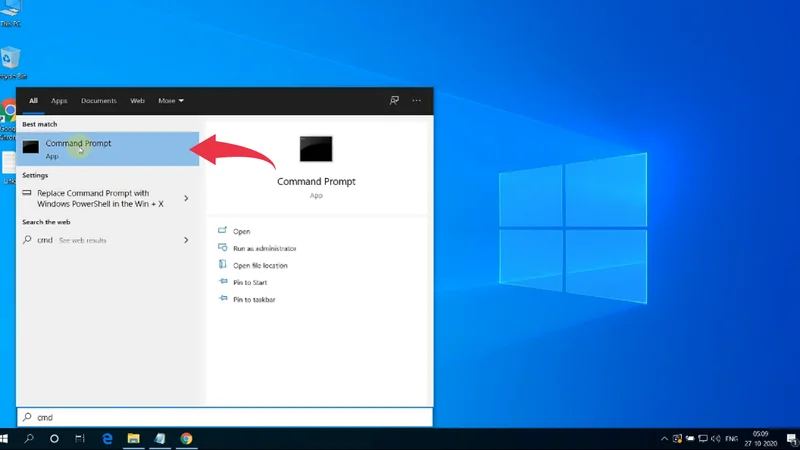Show hidden system tray icons

[664, 439]
